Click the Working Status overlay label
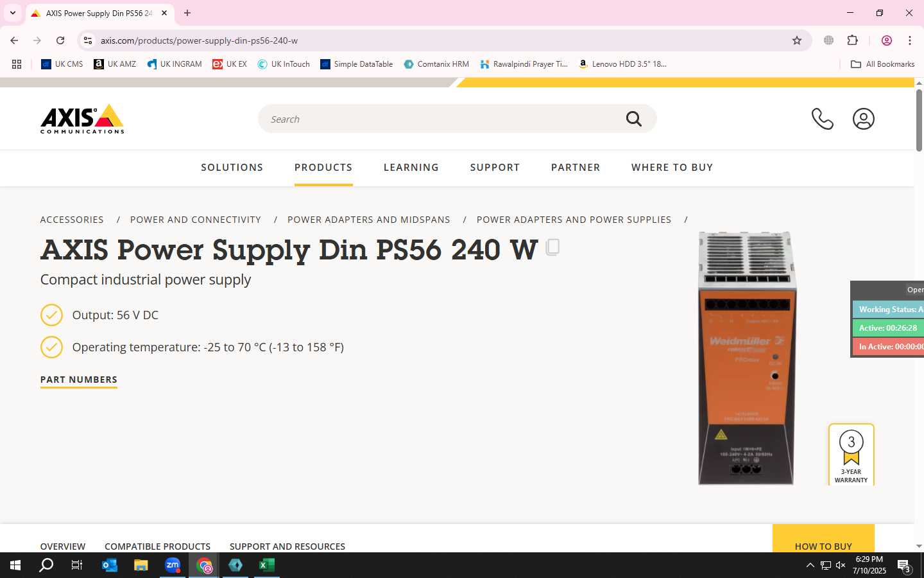Viewport: 924px width, 578px height. click(888, 310)
